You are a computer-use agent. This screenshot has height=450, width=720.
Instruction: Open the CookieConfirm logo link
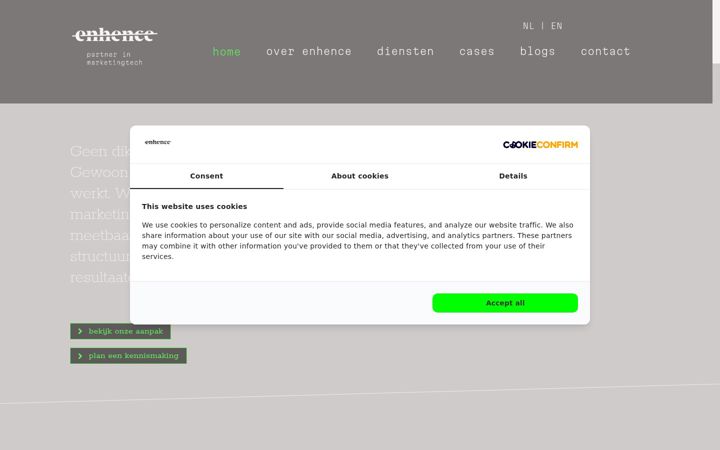click(540, 145)
